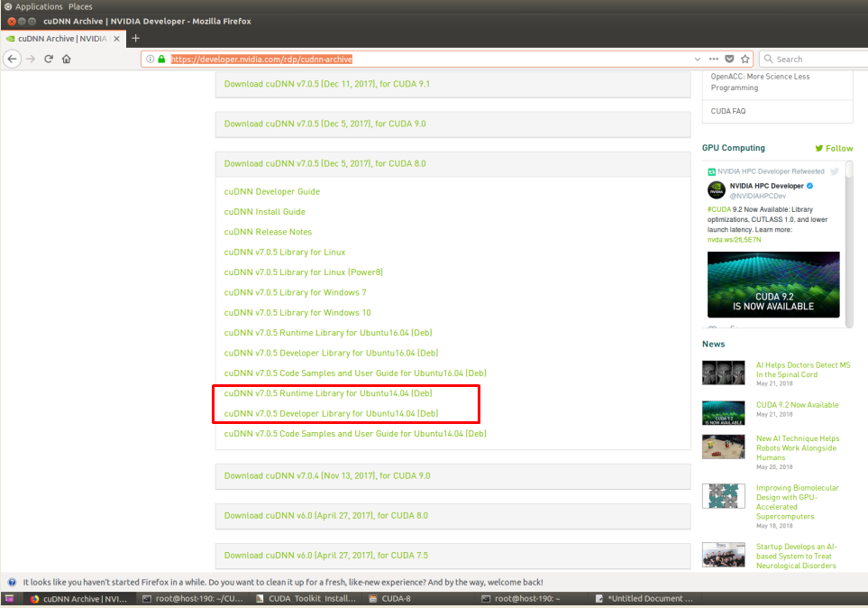Open Startup Develops AI-based System article

pyautogui.click(x=797, y=556)
